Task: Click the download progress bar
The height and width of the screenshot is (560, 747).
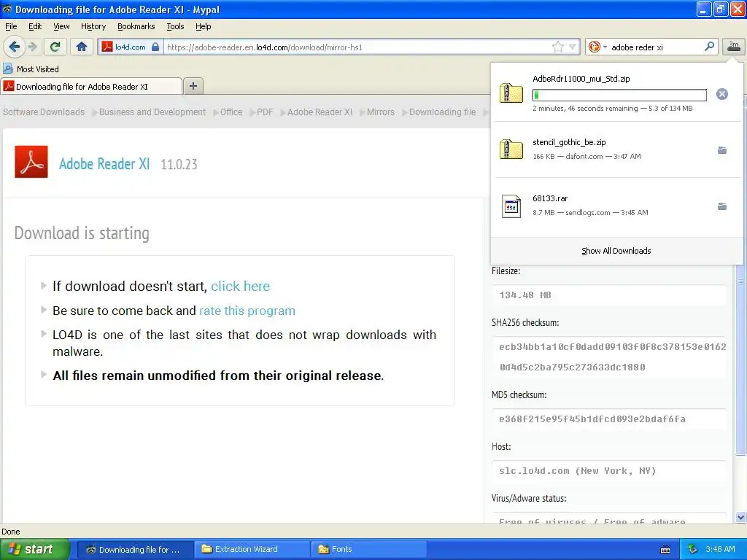Action: (x=619, y=95)
